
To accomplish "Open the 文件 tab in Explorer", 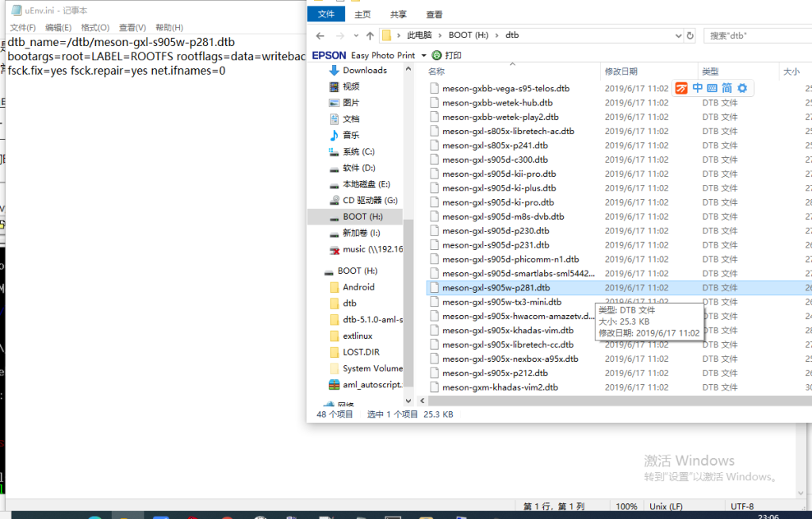I will coord(326,14).
